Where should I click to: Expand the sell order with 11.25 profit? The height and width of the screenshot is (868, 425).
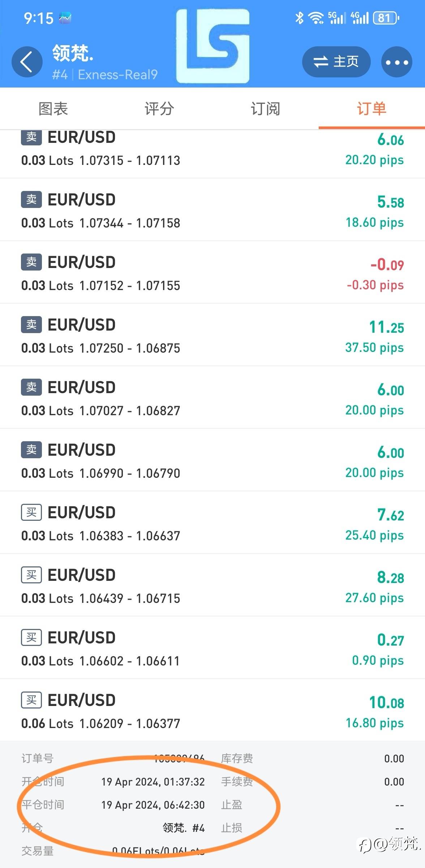coord(212,336)
